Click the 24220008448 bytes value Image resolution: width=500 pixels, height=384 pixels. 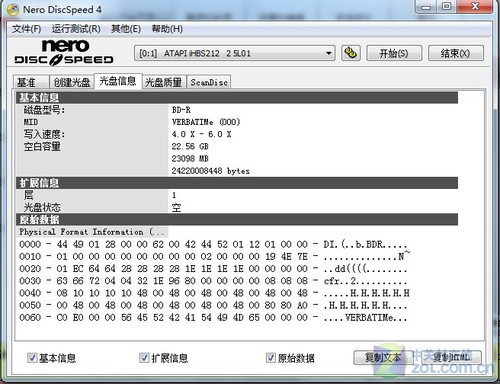click(x=210, y=171)
